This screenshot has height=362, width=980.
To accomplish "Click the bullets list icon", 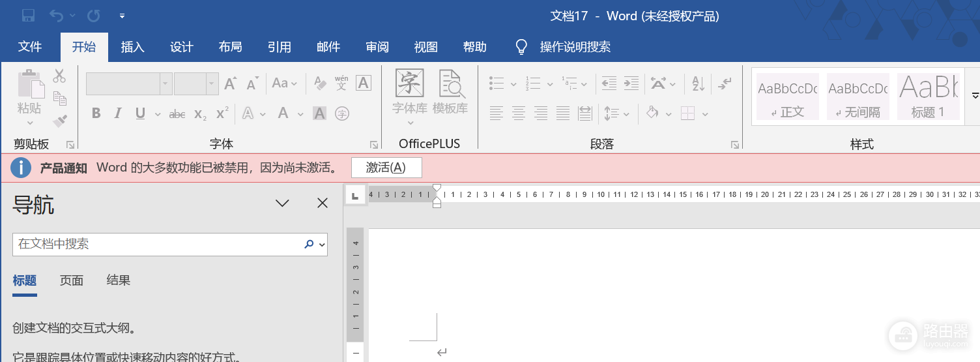I will click(497, 83).
